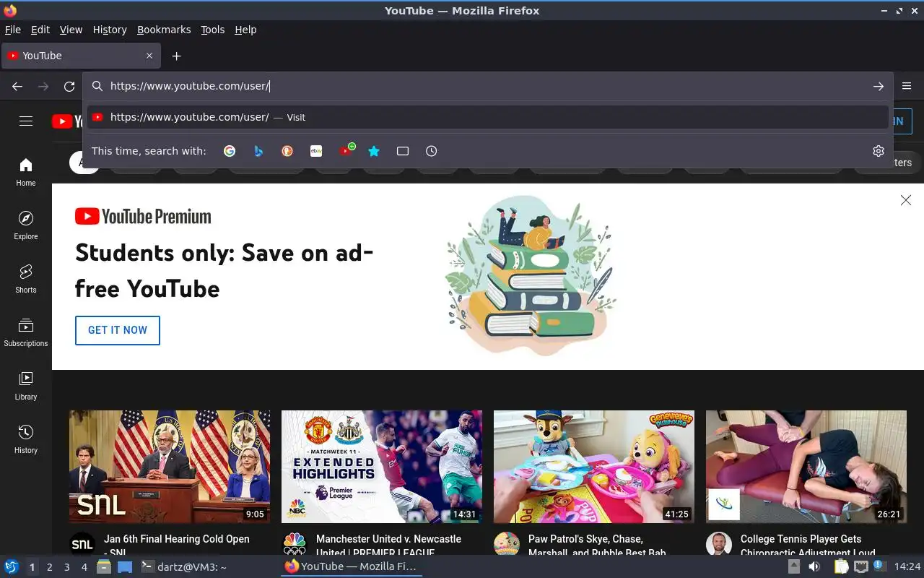
Task: Open the Tools menu
Action: pyautogui.click(x=212, y=30)
